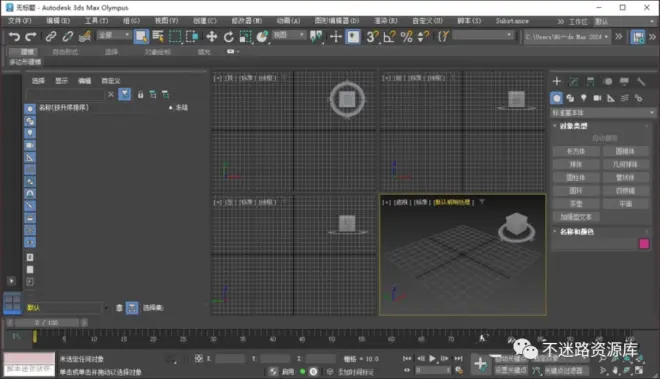The width and height of the screenshot is (660, 379).
Task: Toggle the scene explorer lock icon
Action: (141, 95)
